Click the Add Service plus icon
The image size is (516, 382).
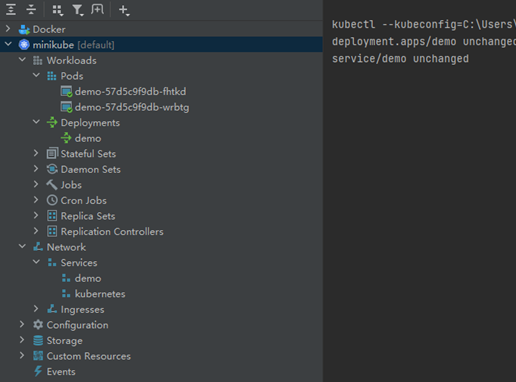click(x=124, y=10)
